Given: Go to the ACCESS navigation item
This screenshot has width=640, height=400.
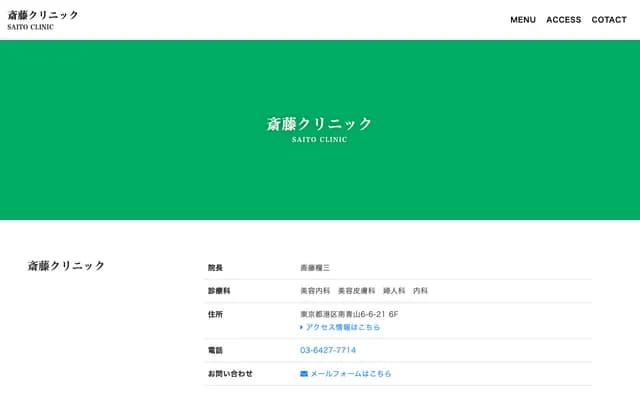Looking at the screenshot, I should [x=563, y=20].
